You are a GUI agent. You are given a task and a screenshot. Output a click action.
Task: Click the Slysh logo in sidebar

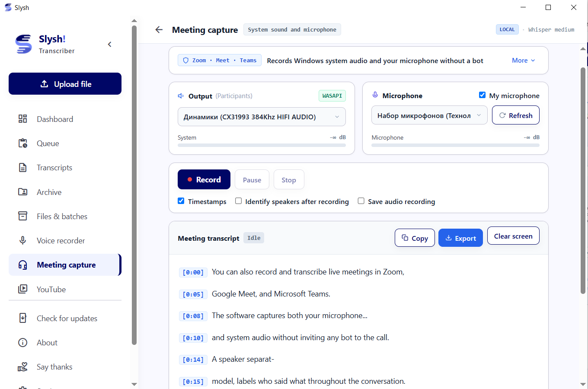(x=23, y=44)
